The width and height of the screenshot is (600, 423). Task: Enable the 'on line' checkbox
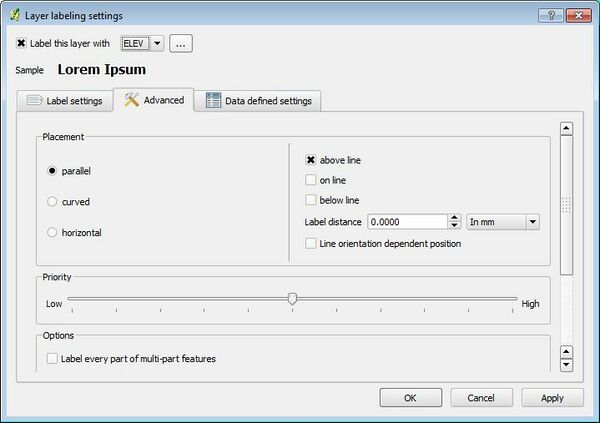click(x=311, y=180)
